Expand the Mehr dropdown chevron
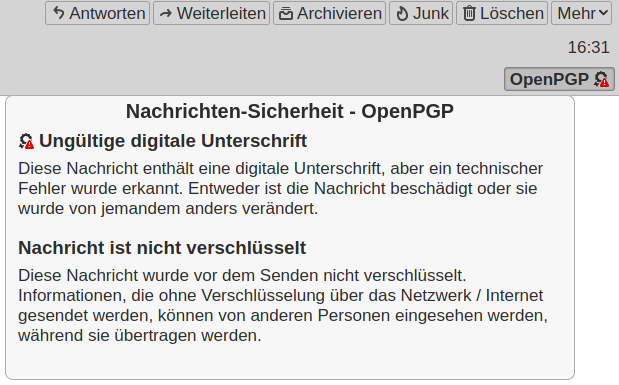This screenshot has height=385, width=619. 603,13
